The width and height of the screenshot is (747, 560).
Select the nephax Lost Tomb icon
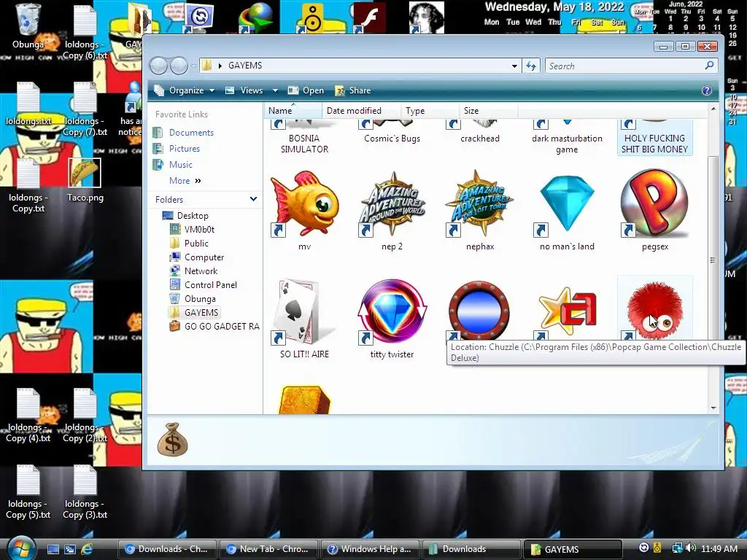(480, 205)
